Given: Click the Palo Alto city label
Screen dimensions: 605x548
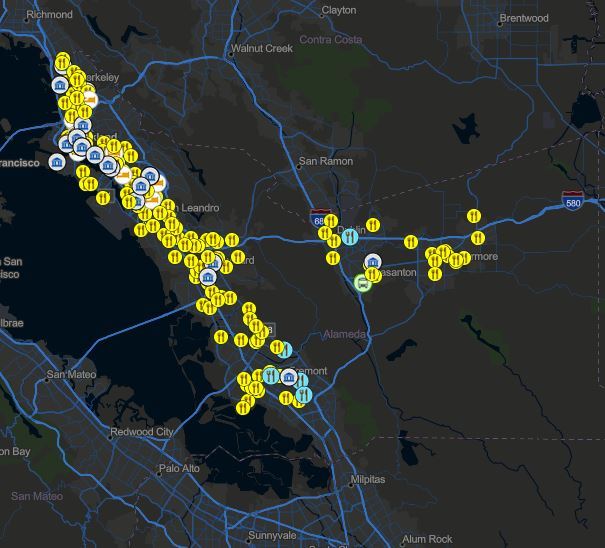Looking at the screenshot, I should pyautogui.click(x=179, y=468).
